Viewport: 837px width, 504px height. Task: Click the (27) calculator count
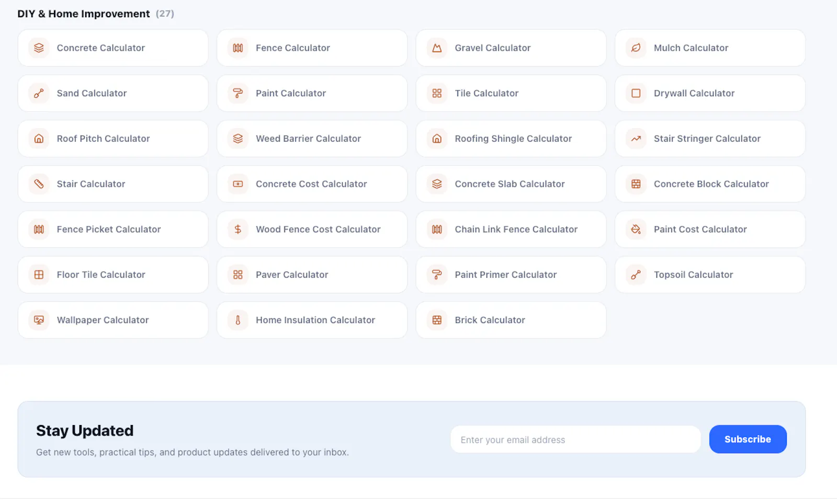point(165,14)
